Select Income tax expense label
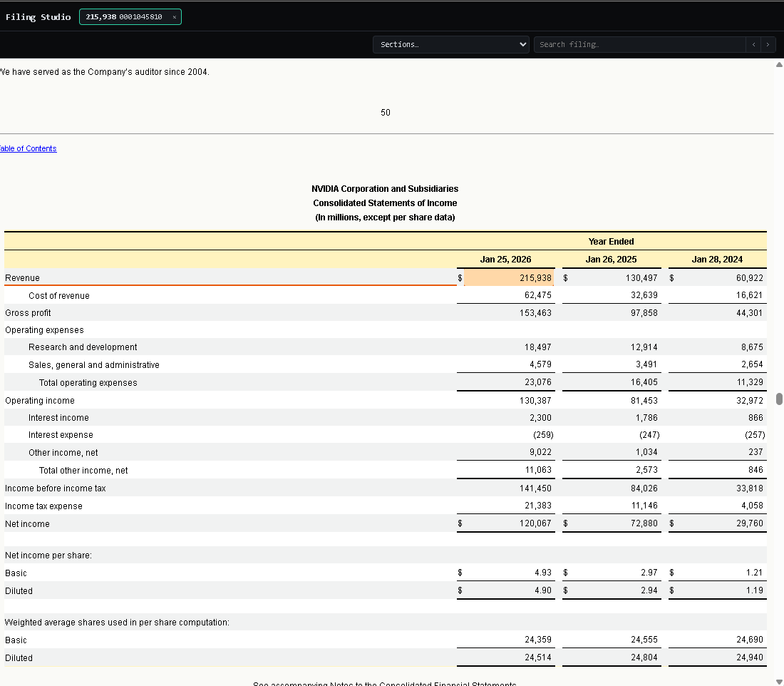784x686 pixels. [43, 506]
